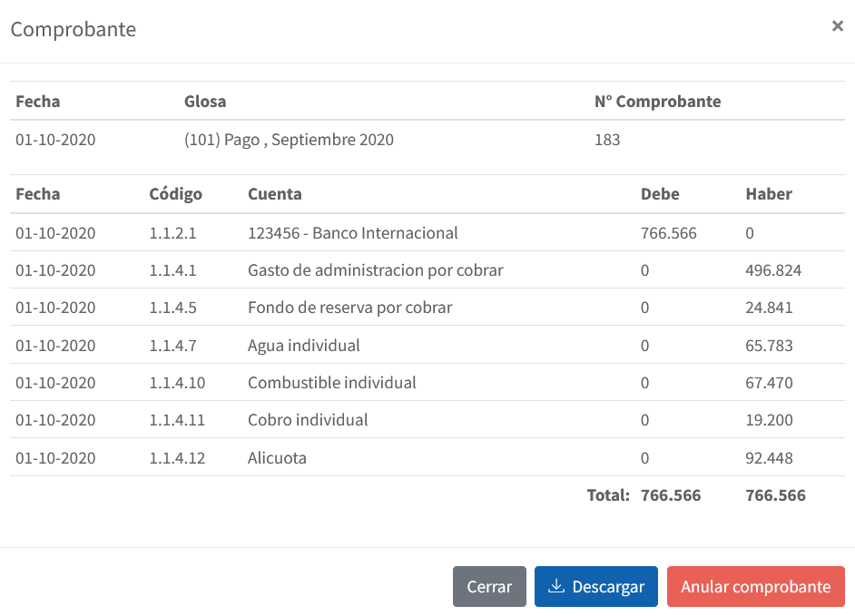Click the Debe column header
Viewport: 855px width, 616px height.
pos(660,194)
